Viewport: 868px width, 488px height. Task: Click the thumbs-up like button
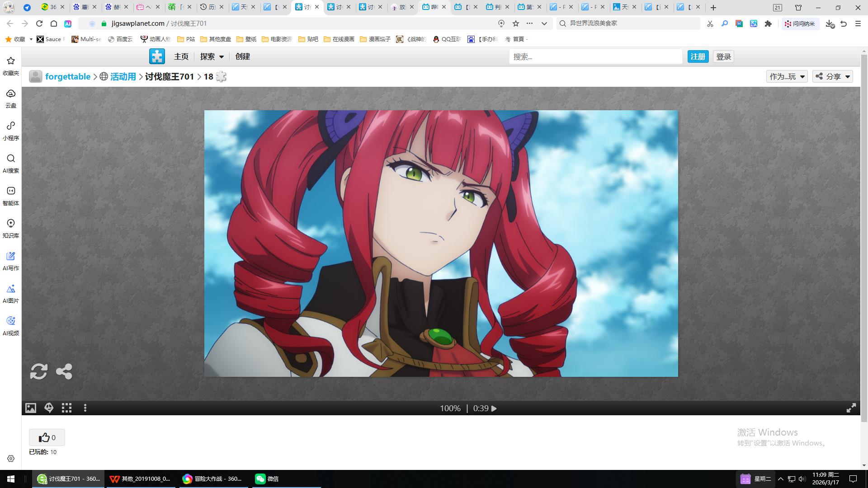pos(47,437)
